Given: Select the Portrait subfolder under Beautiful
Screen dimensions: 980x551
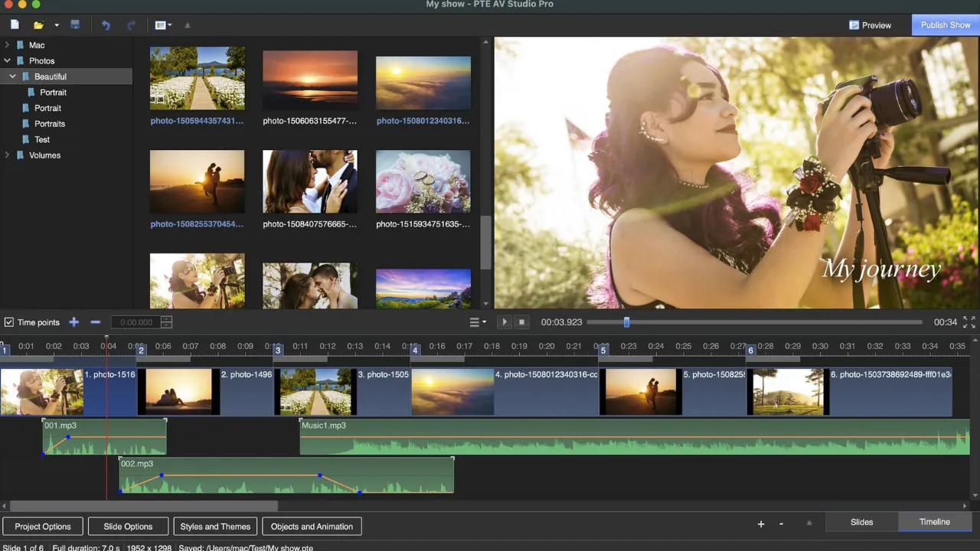Looking at the screenshot, I should [53, 93].
